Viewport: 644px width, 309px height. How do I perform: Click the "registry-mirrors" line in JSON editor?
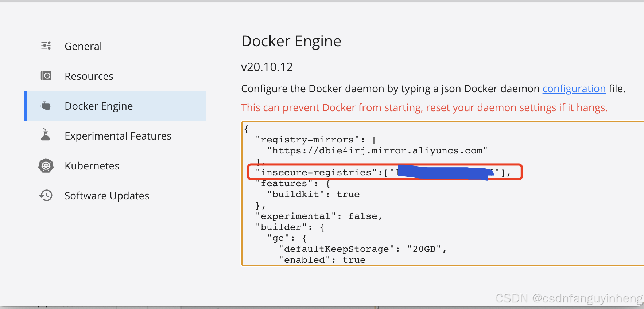pyautogui.click(x=316, y=140)
